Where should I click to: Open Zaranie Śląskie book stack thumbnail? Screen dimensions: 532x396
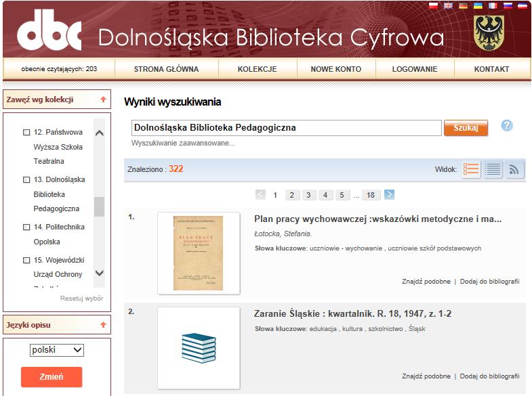[x=199, y=348]
